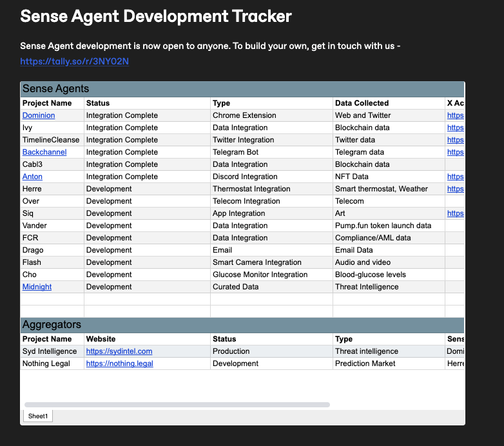
Task: Click the Glucose Monitor Integration cell
Action: click(x=260, y=275)
